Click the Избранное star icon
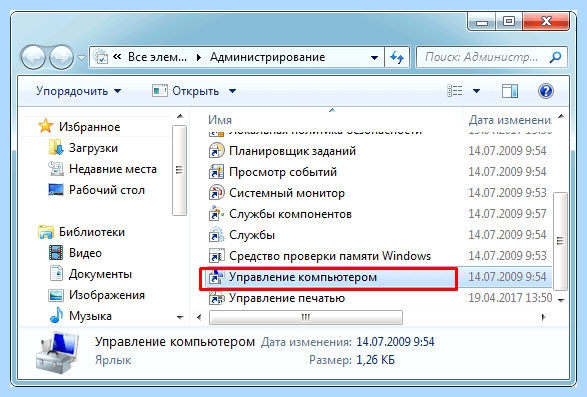587x397 pixels. coord(46,126)
